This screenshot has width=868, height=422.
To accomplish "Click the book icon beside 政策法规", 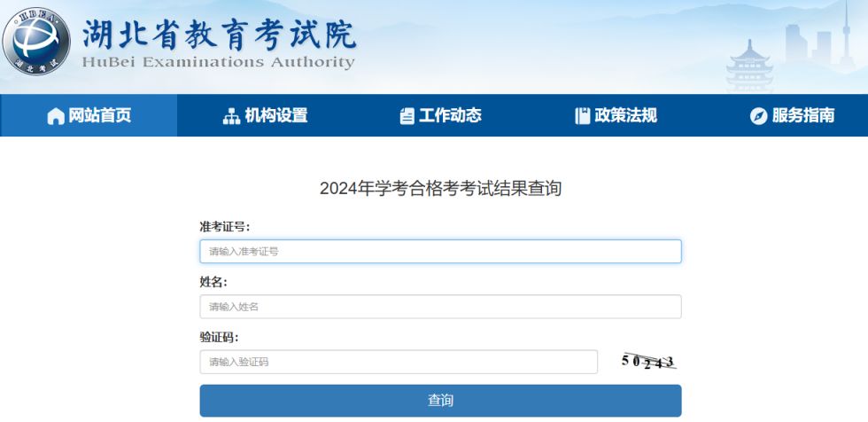I will tap(583, 116).
